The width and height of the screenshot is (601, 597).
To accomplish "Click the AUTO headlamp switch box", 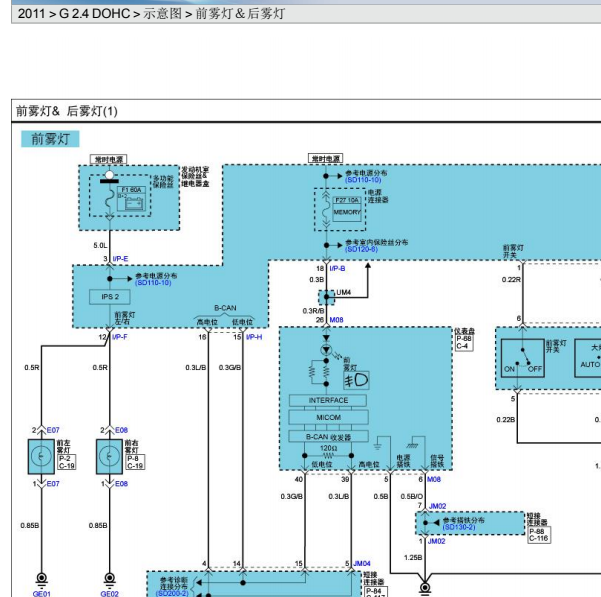I will (x=588, y=358).
